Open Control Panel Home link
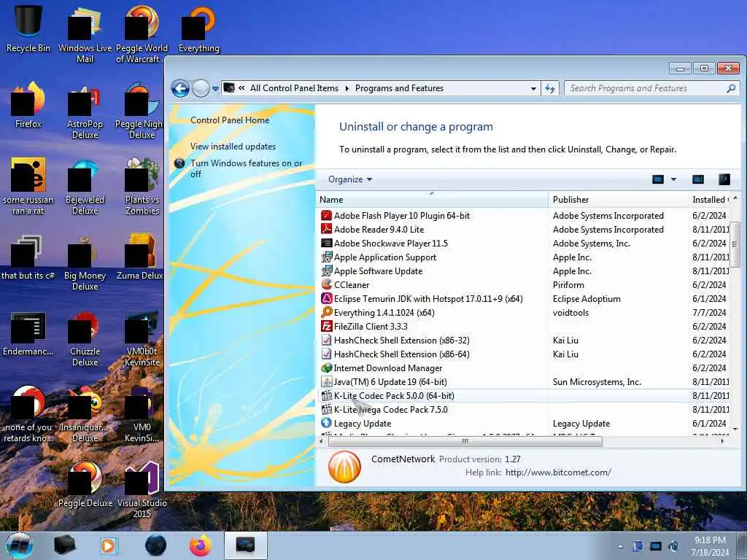The width and height of the screenshot is (747, 560). tap(230, 120)
